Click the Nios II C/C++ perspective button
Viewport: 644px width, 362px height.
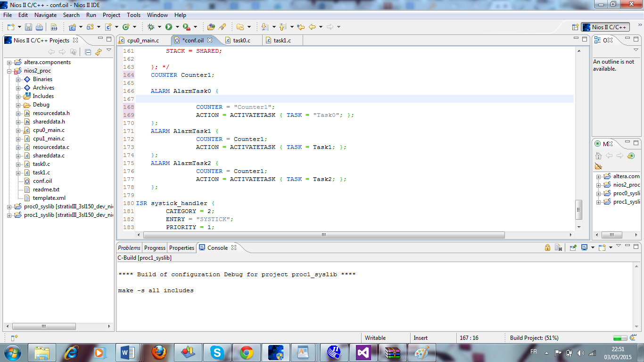point(605,27)
